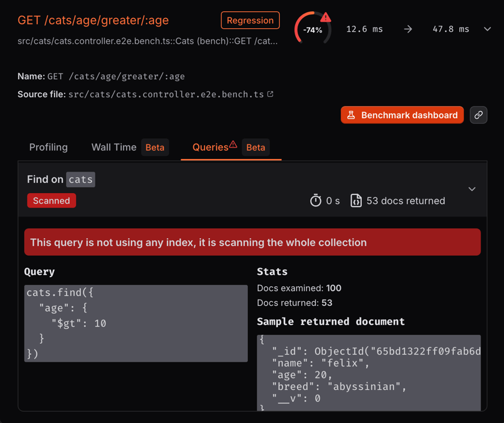The image size is (504, 423).
Task: Click 'Docs returned: 53' stat
Action: (x=295, y=303)
